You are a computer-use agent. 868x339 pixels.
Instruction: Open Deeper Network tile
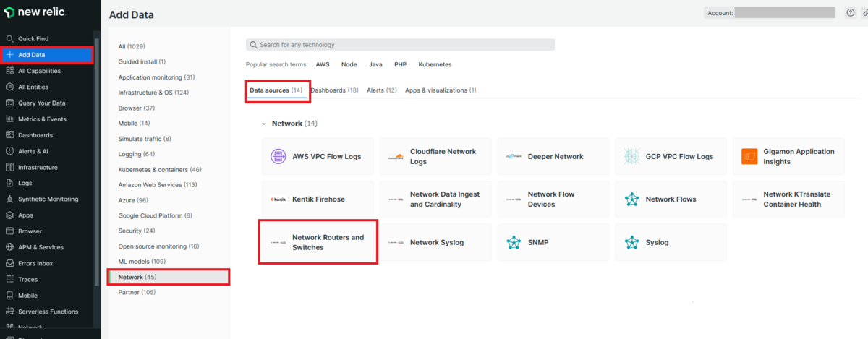[553, 156]
